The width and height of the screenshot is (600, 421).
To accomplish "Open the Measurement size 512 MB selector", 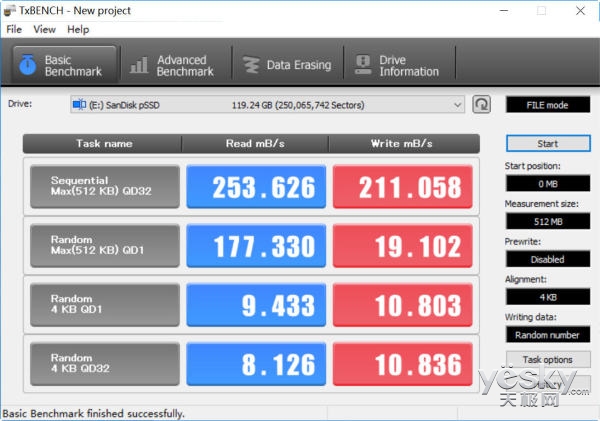I will (547, 222).
